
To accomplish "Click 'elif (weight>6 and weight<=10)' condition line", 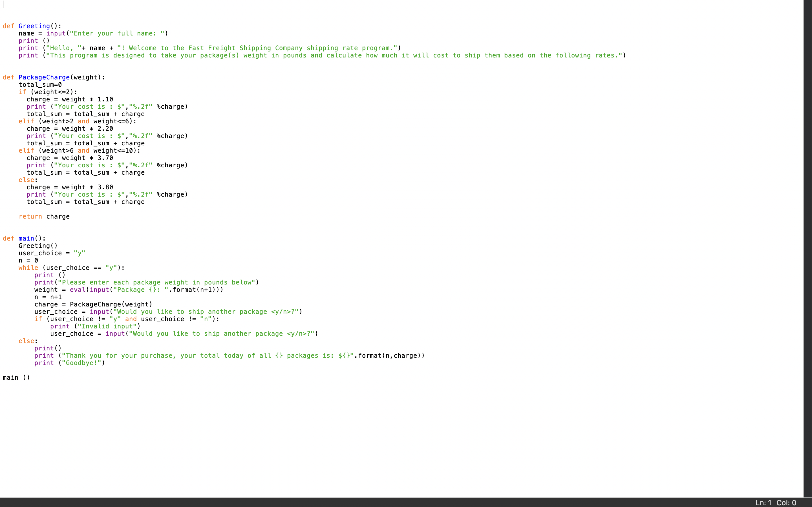I will click(x=79, y=151).
